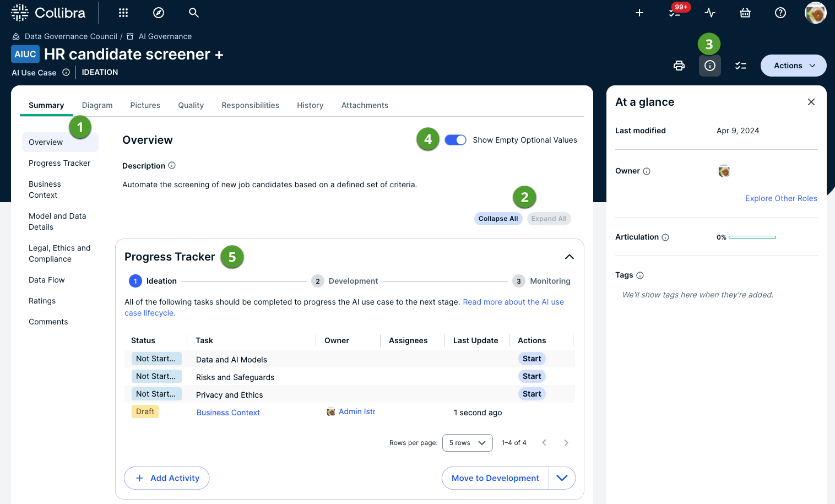835x504 pixels.
Task: Open search with magnifier icon
Action: click(x=193, y=13)
